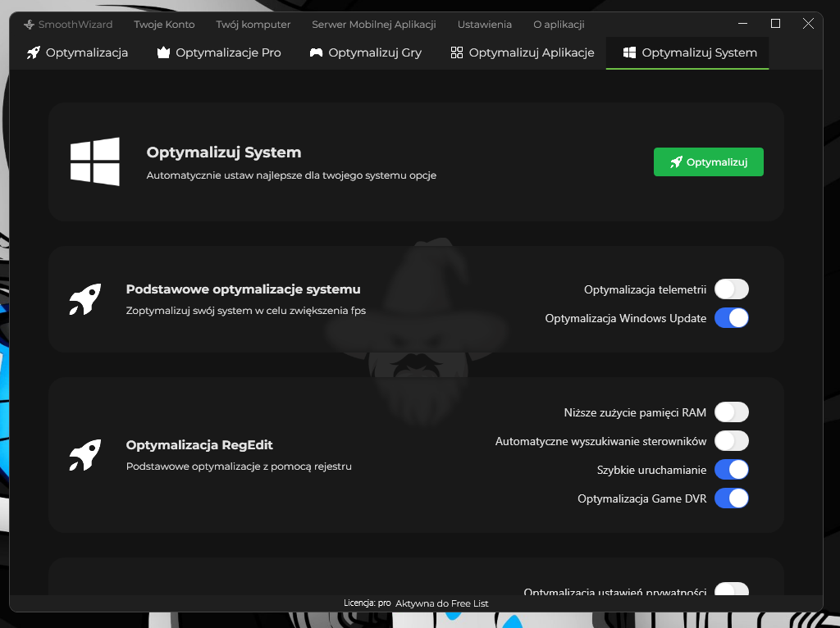Click 'Zoptymalizuj swój system w celu zwiększenia fps'

point(246,311)
